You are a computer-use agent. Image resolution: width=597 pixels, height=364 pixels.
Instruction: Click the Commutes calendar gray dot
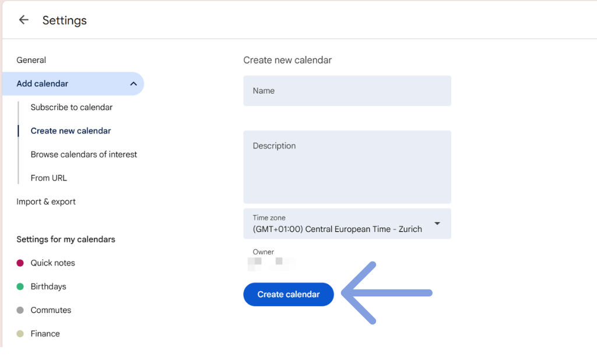click(x=21, y=310)
